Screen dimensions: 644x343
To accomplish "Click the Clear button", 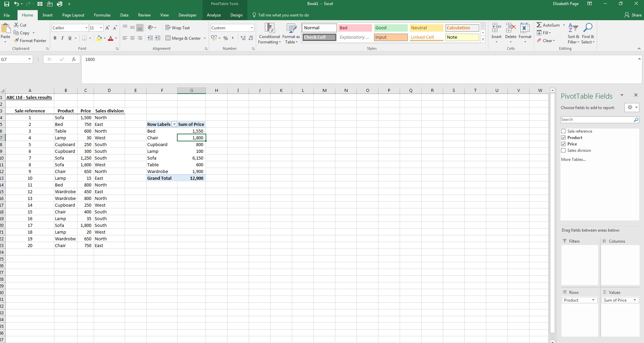I will tap(546, 40).
